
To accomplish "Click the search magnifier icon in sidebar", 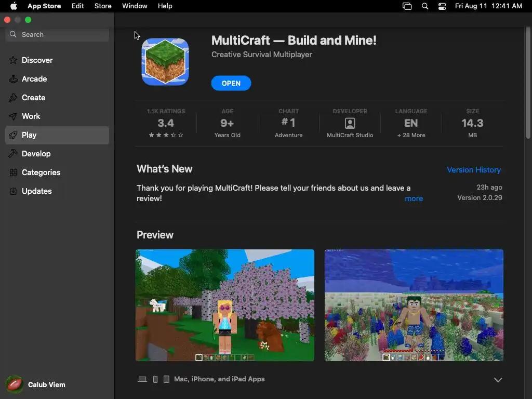I will (x=13, y=34).
